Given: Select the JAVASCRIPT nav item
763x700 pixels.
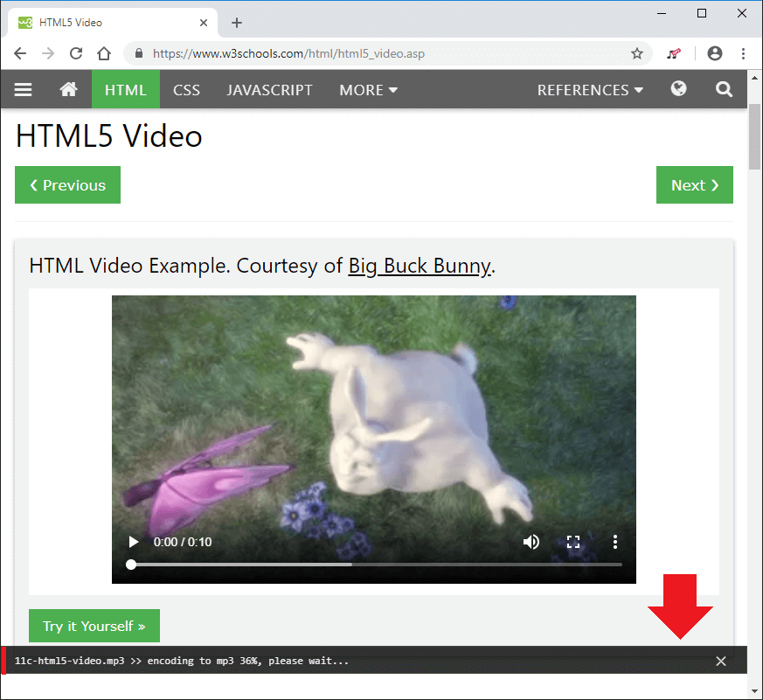Looking at the screenshot, I should point(269,89).
